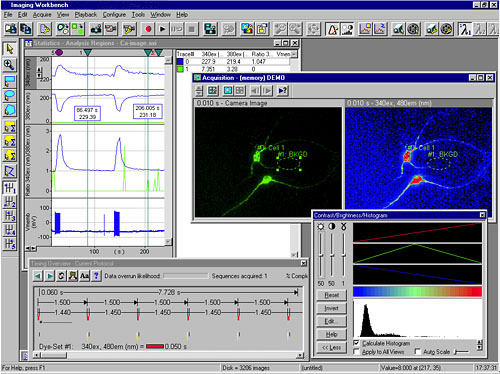Click the Auto Scale mini slider
Screen dimensions: 500x374
point(462,352)
